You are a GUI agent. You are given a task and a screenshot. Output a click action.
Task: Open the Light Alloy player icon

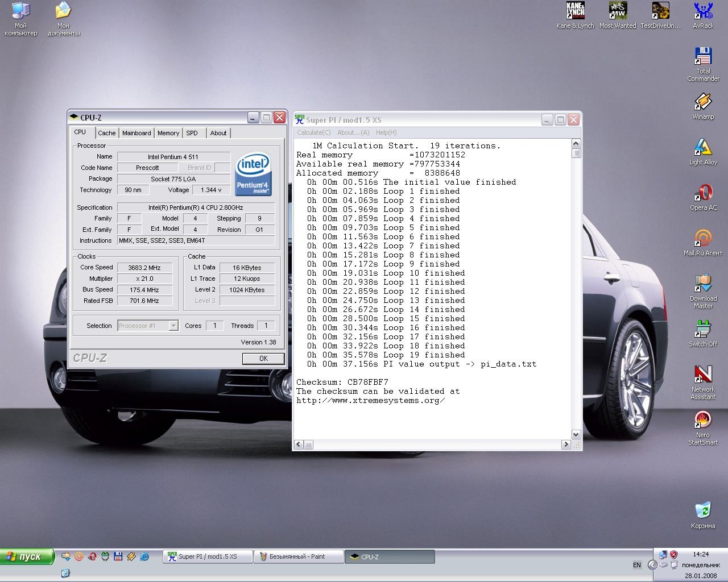(x=703, y=152)
